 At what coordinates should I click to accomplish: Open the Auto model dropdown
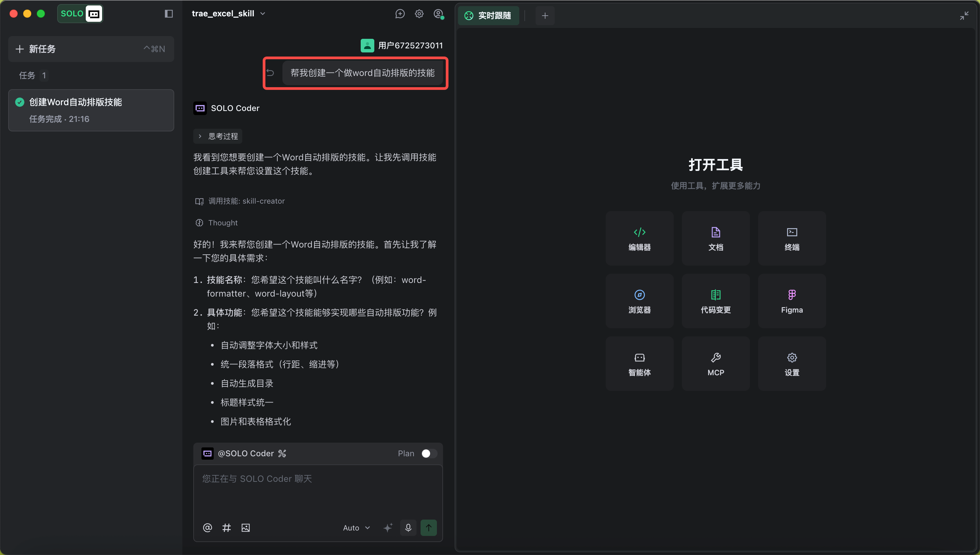[x=357, y=527]
